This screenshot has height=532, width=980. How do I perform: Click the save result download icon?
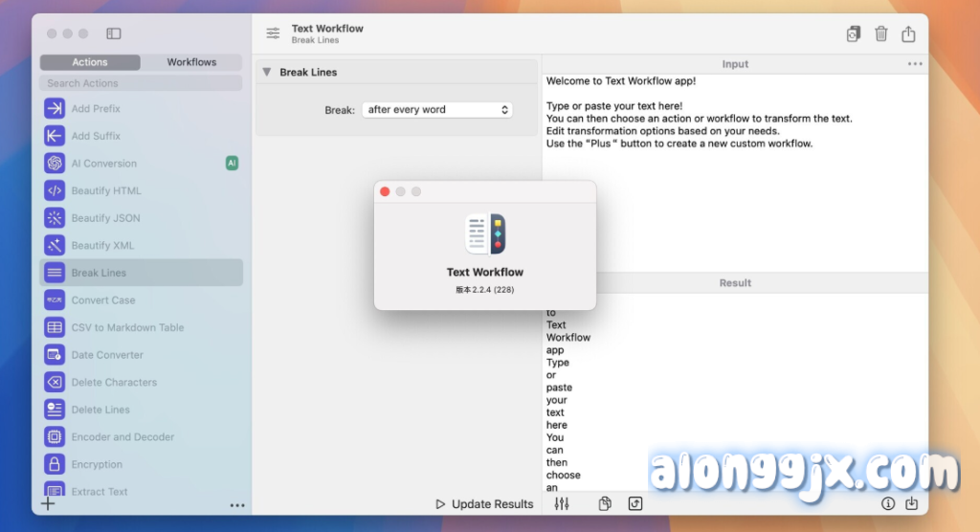tap(911, 503)
